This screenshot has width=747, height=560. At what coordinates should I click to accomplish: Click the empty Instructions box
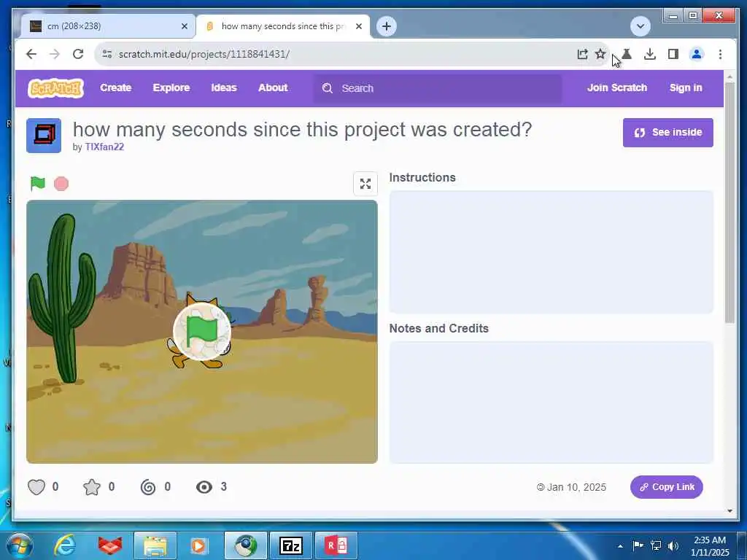tap(551, 252)
